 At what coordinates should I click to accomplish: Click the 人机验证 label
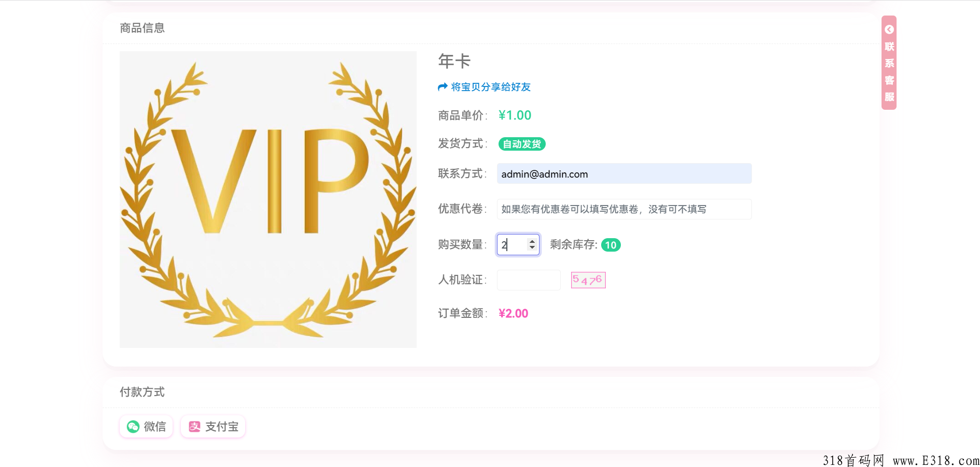[x=462, y=280]
